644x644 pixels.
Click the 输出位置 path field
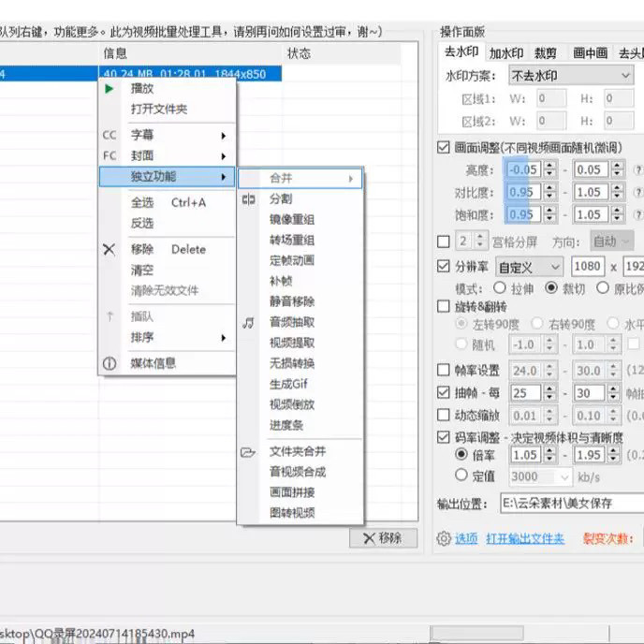573,504
